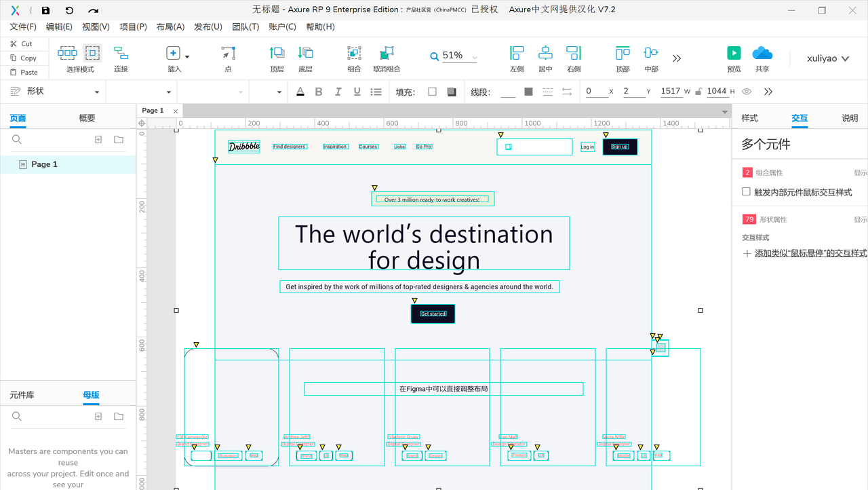
Task: Click the Save disk icon in title bar
Action: pos(45,10)
